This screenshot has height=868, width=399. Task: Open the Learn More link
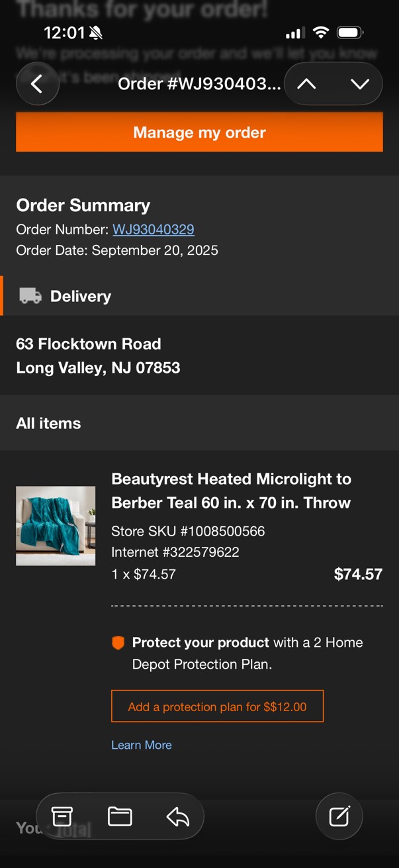point(142,745)
